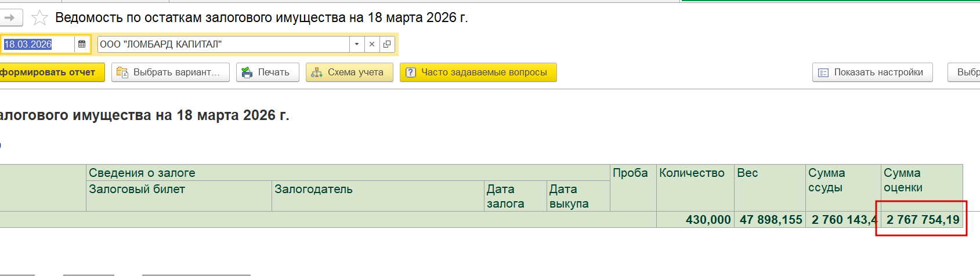Open Часто задаваемые вопросы

click(484, 72)
